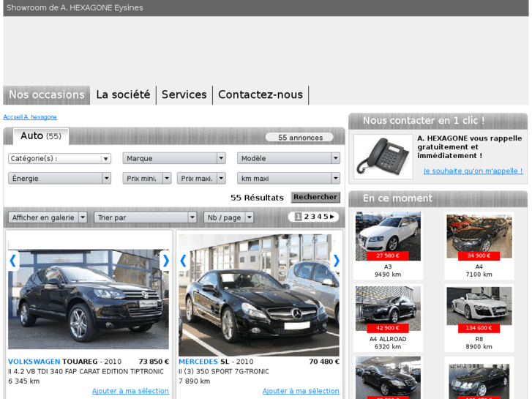Go to results page 3
The image size is (532, 399).
tap(312, 216)
